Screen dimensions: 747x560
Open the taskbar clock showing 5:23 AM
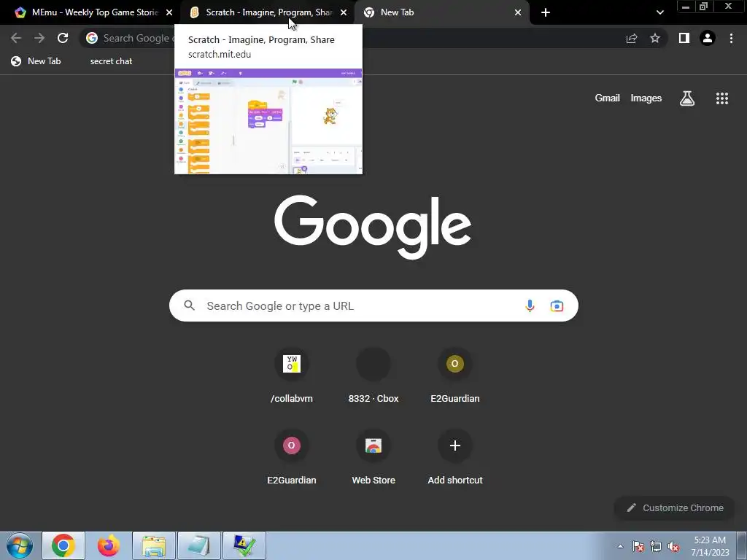click(x=710, y=546)
